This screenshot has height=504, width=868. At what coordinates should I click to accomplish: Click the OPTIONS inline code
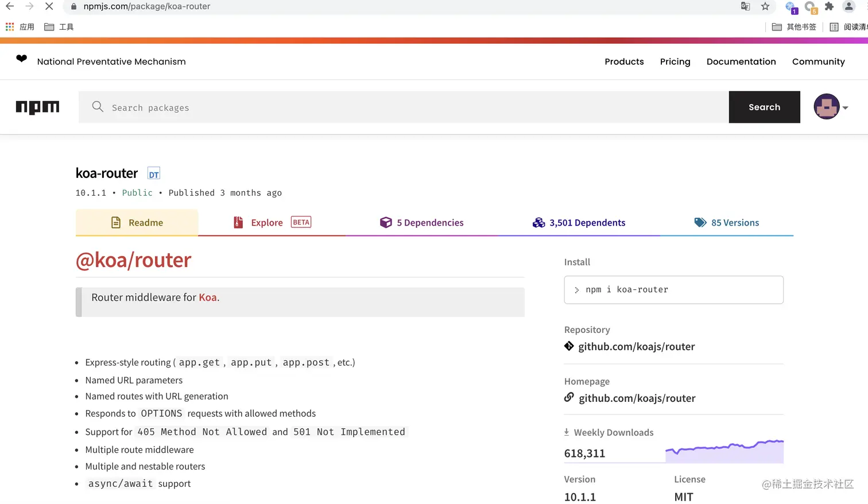(x=161, y=413)
